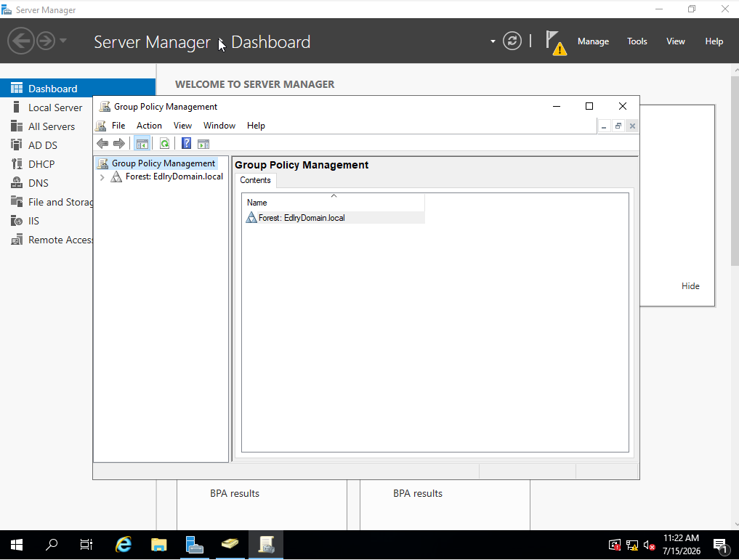Open navigation history dropdown beside Forward arrow
Viewport: 739px width, 560px height.
63,41
